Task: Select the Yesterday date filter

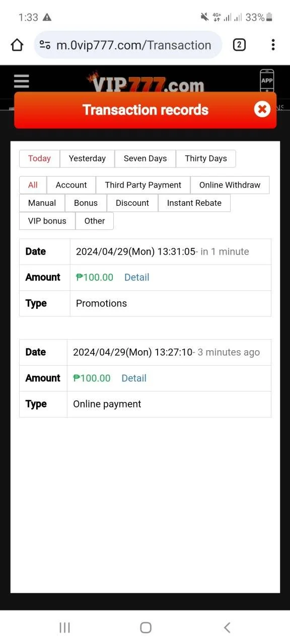Action: 87,158
